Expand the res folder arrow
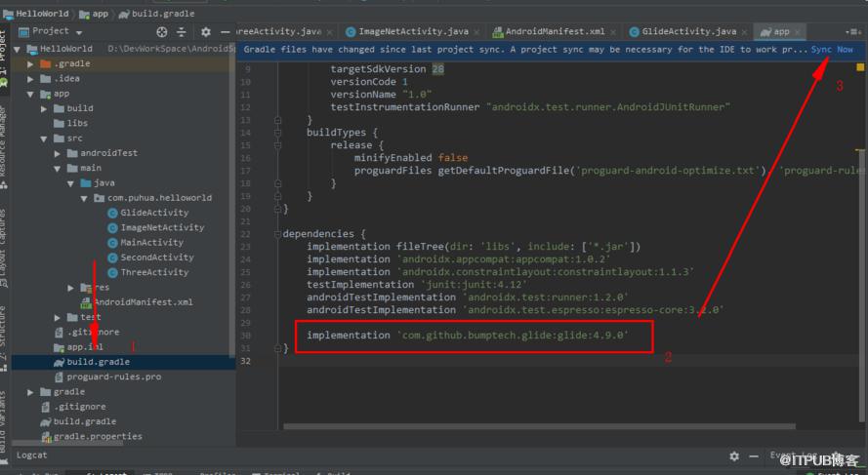This screenshot has height=475, width=868. pyautogui.click(x=71, y=288)
